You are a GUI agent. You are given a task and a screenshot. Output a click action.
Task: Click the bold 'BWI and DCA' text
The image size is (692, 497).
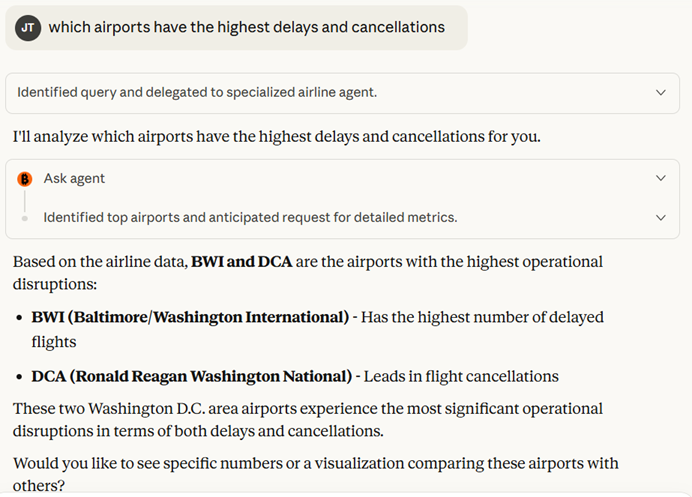click(x=244, y=262)
